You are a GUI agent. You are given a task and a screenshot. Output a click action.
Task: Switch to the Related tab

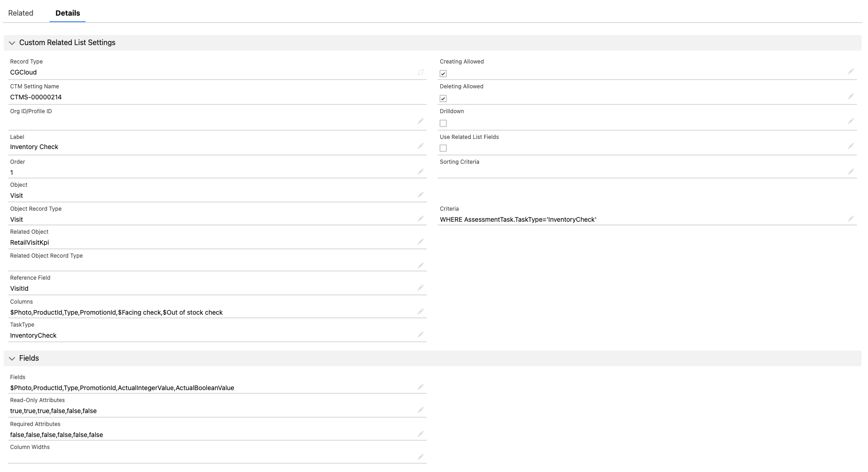pyautogui.click(x=20, y=13)
